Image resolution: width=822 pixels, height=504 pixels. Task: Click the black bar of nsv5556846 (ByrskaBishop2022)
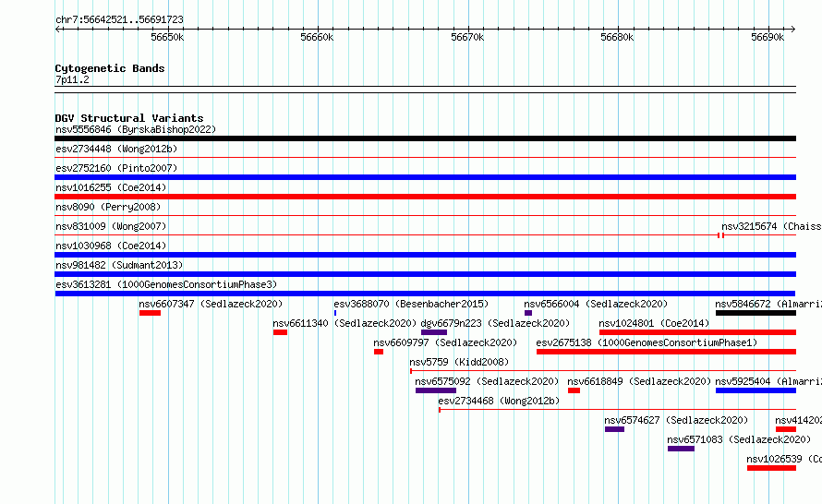(425, 138)
